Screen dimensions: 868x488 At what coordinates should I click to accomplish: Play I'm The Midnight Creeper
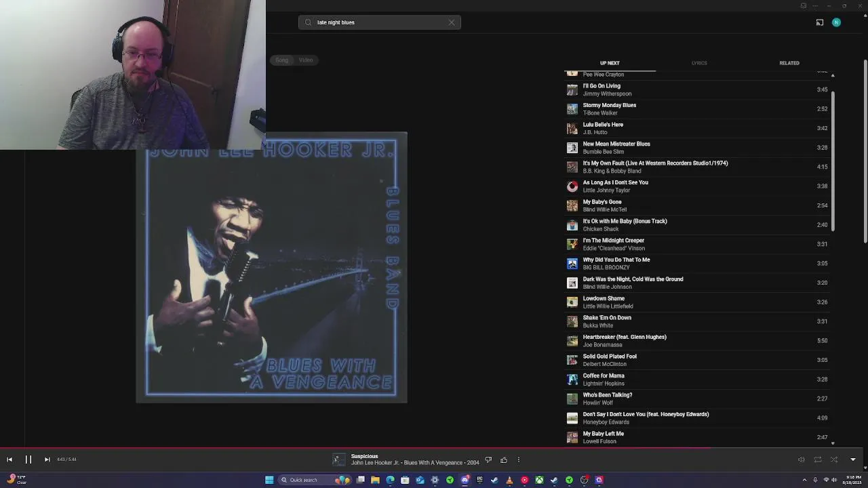697,244
